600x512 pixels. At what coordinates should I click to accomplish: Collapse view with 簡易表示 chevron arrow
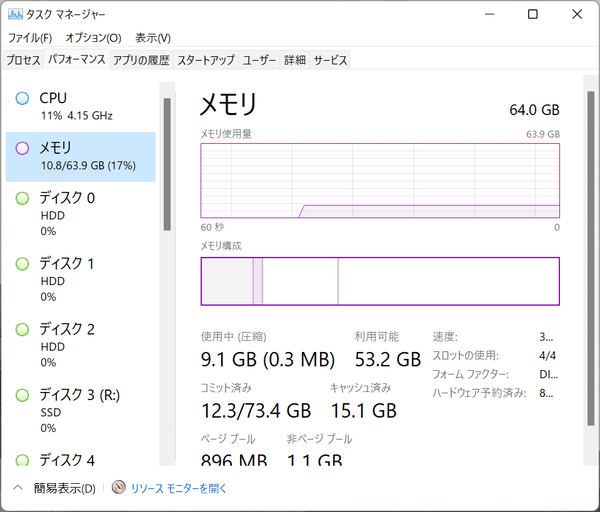18,488
